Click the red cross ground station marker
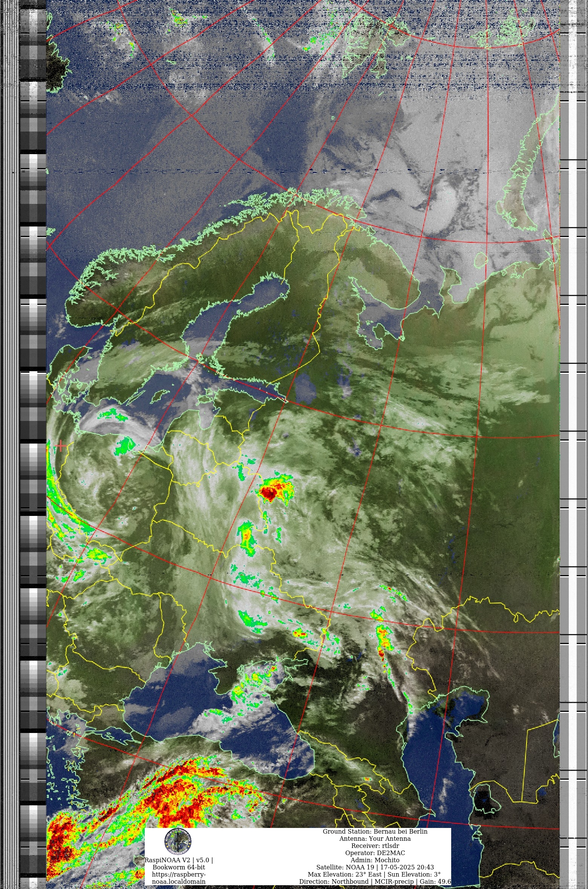The height and width of the screenshot is (889, 588). 60,446
